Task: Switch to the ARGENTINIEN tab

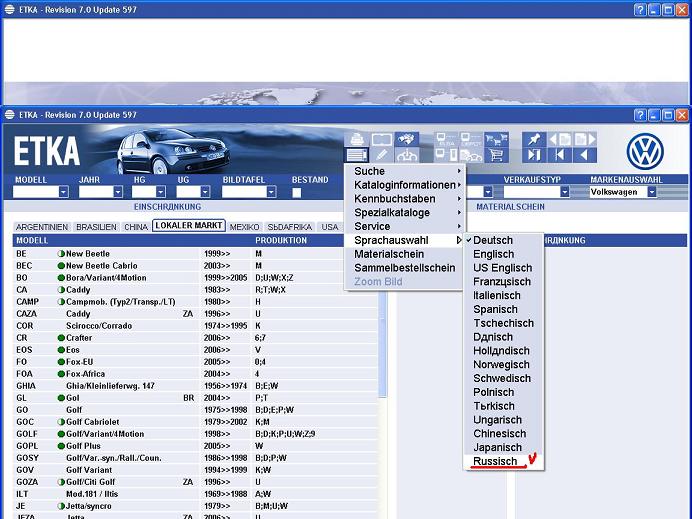Action: (42, 227)
